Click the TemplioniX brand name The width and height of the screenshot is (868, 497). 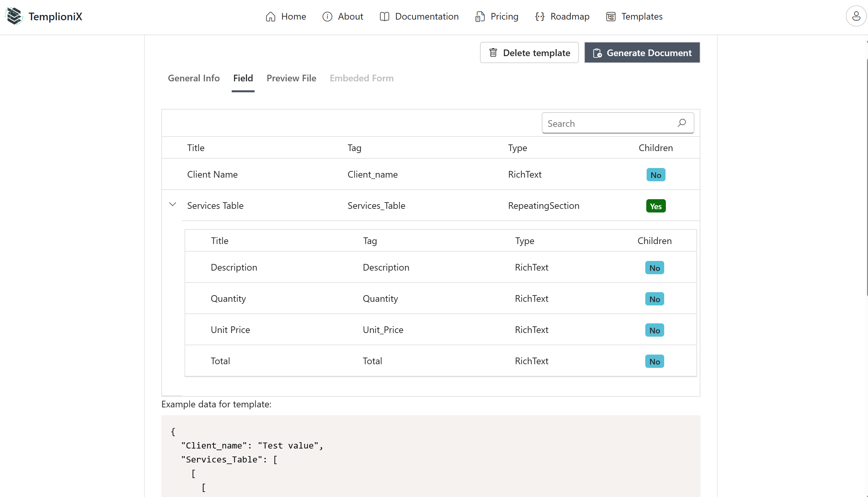click(55, 16)
